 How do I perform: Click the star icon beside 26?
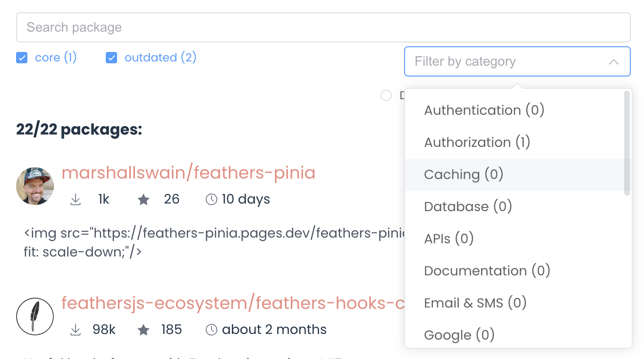coord(144,200)
